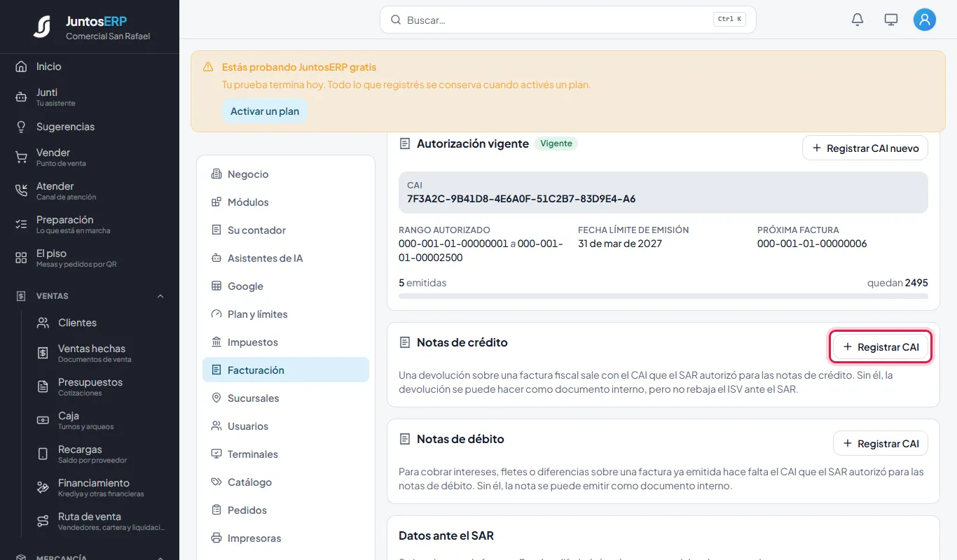The height and width of the screenshot is (560, 957).
Task: Click the Presupuestos document icon
Action: tap(43, 387)
